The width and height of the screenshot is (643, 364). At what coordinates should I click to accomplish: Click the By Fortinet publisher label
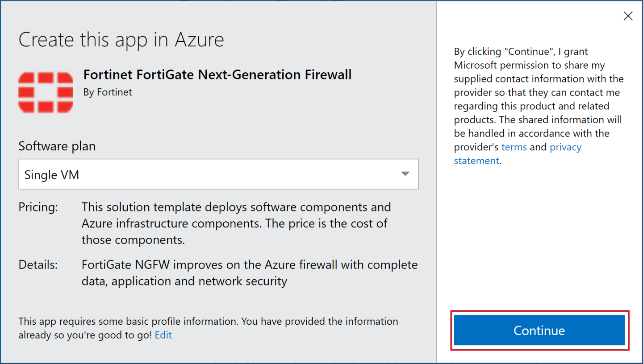click(x=108, y=92)
